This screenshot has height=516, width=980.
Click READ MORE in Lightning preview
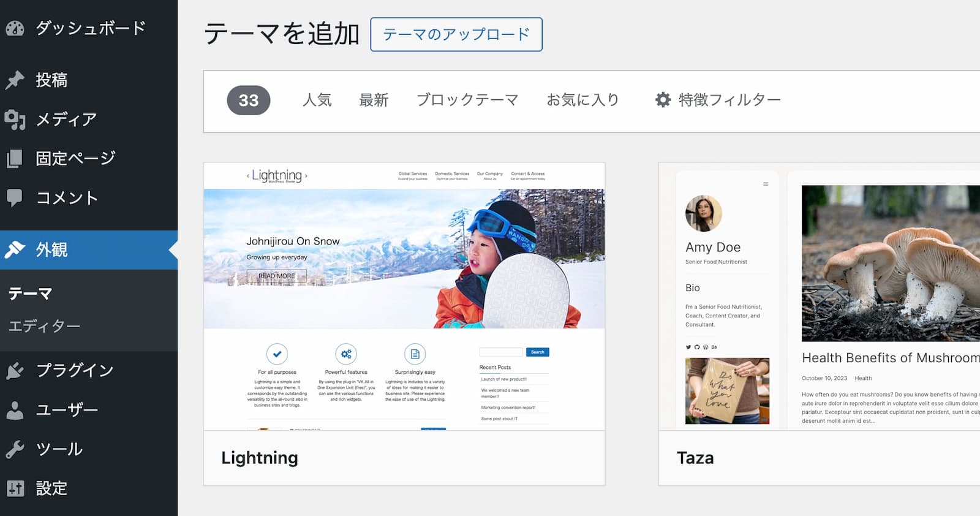[x=277, y=276]
